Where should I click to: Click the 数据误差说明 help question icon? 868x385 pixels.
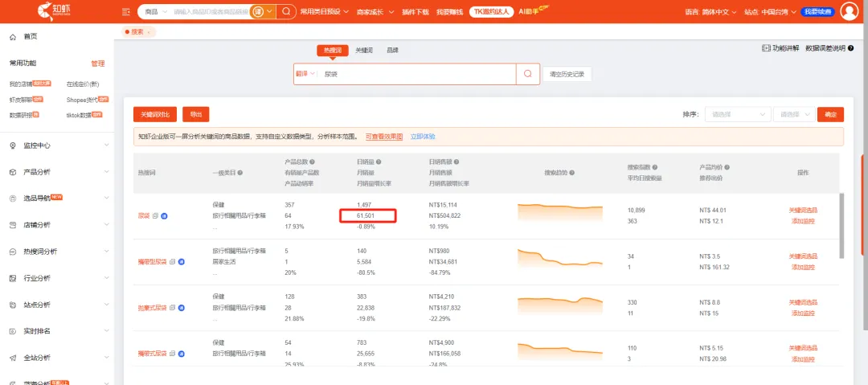(850, 49)
